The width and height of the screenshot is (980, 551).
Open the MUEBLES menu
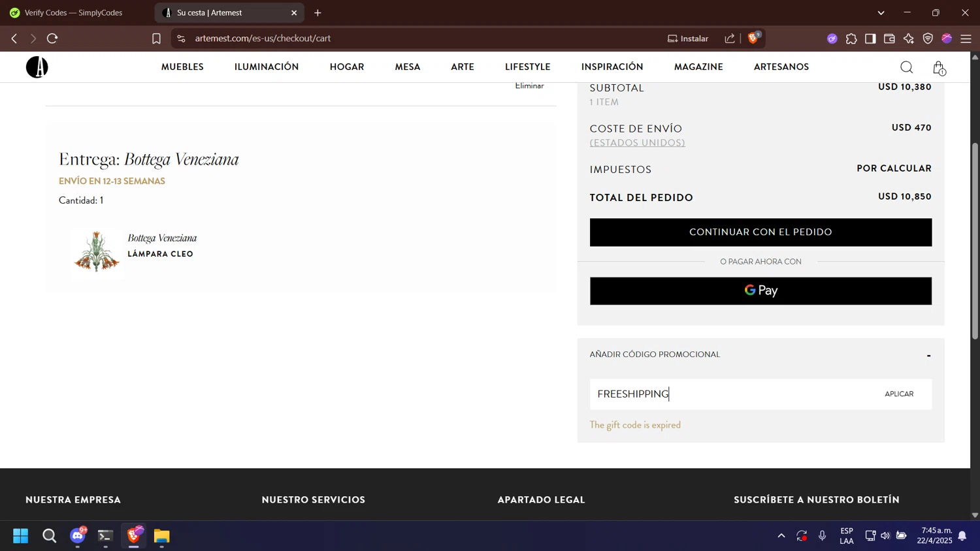[182, 67]
